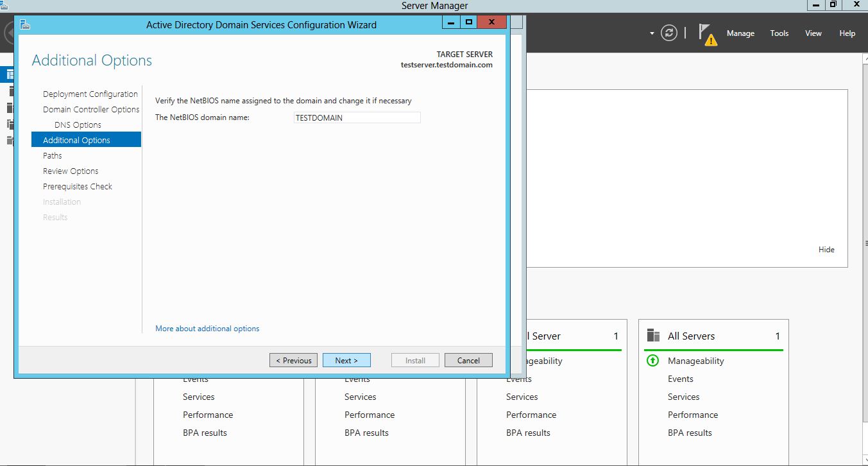Click the All Servers tile icon

[653, 336]
